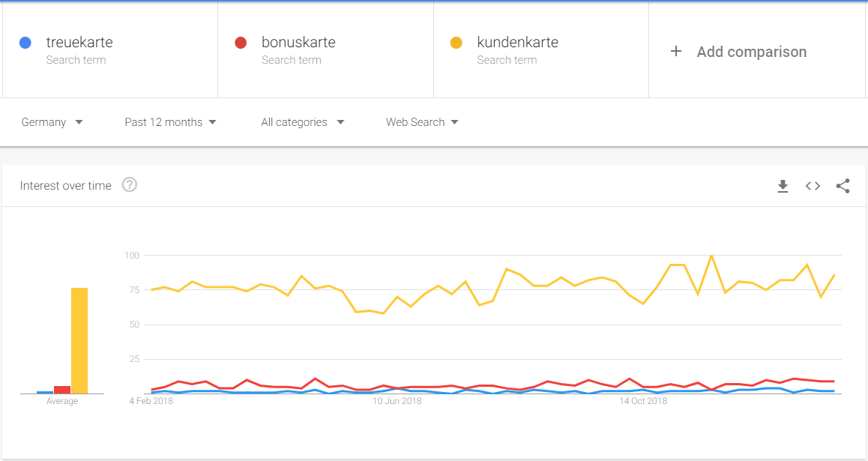Screen dimensions: 868x461
Task: Share the interest over time chart
Action: pyautogui.click(x=843, y=186)
